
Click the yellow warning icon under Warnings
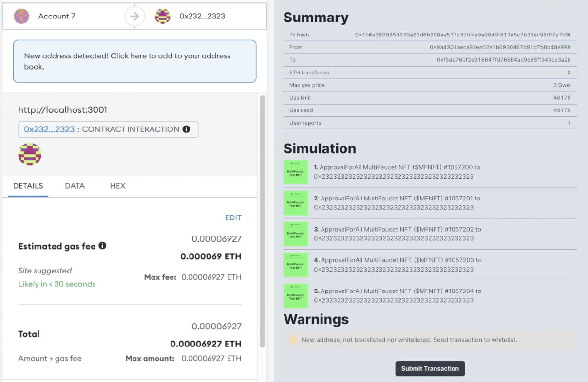293,340
